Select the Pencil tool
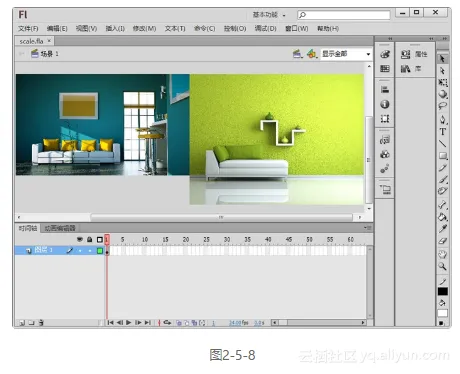Image resolution: width=460 pixels, height=374 pixels. [x=442, y=168]
